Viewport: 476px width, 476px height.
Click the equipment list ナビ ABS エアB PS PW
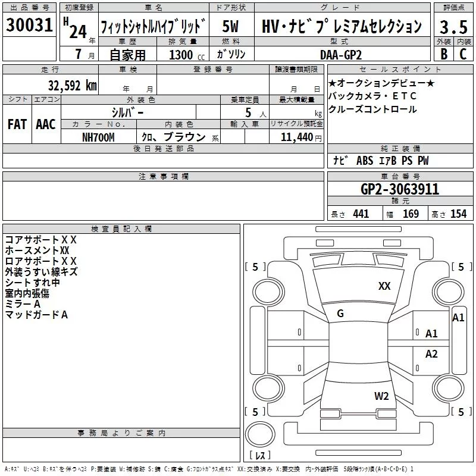pyautogui.click(x=381, y=160)
